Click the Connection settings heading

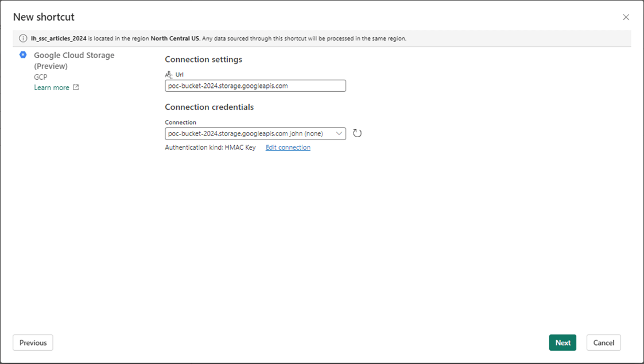(203, 59)
